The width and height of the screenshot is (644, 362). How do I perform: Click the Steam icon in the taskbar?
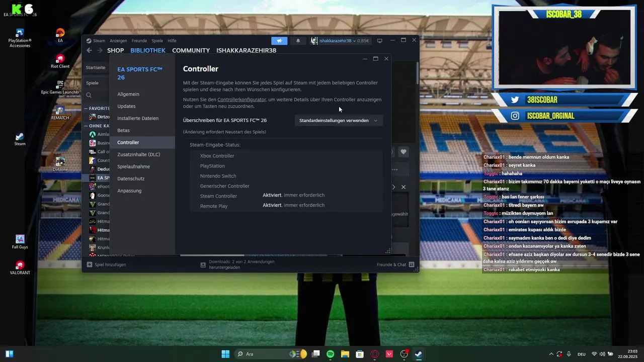coord(418,354)
